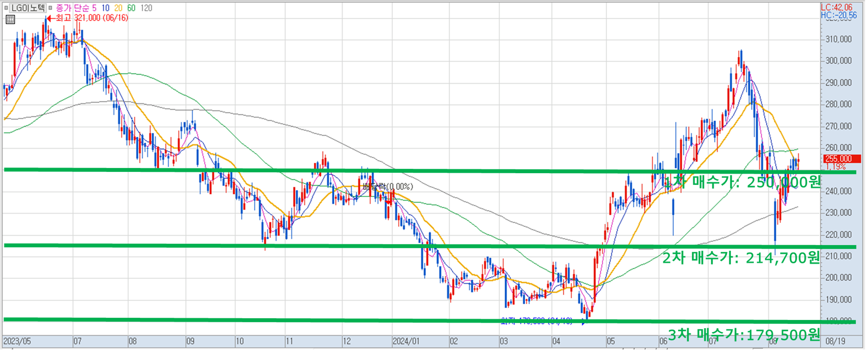
Task: Select the orange 20-day moving average label
Action: (118, 8)
